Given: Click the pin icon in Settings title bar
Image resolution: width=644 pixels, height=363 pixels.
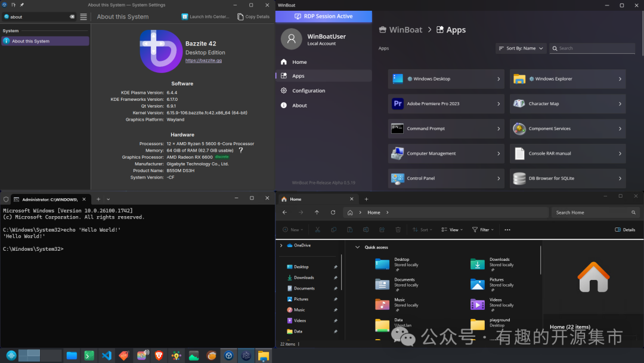Looking at the screenshot, I should [x=22, y=5].
